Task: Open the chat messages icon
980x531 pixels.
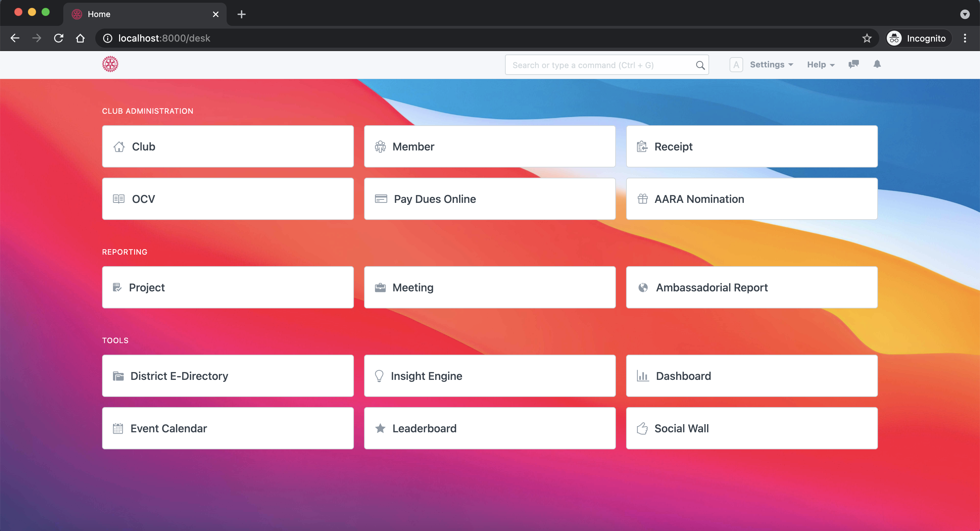Action: [853, 64]
